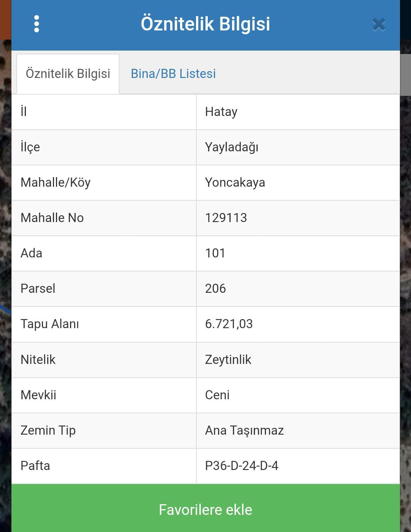Select the Ana Taşınmaz value
The width and height of the screenshot is (411, 532).
pos(244,430)
